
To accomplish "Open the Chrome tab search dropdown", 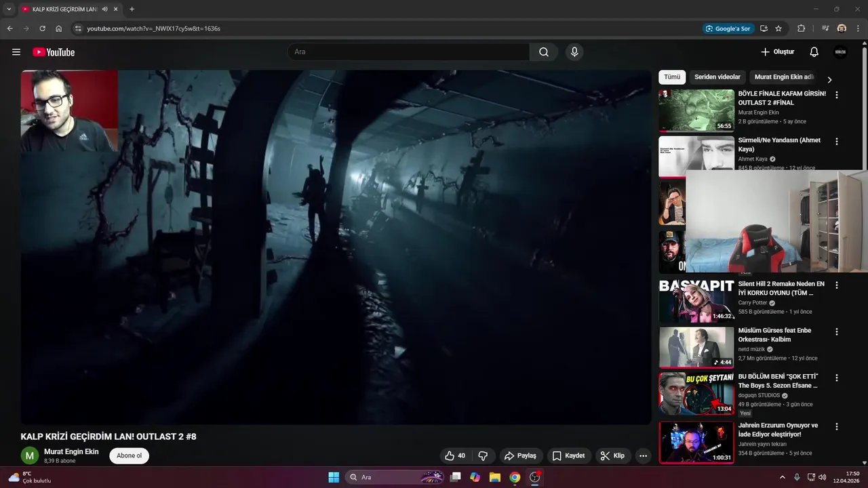I will [9, 9].
